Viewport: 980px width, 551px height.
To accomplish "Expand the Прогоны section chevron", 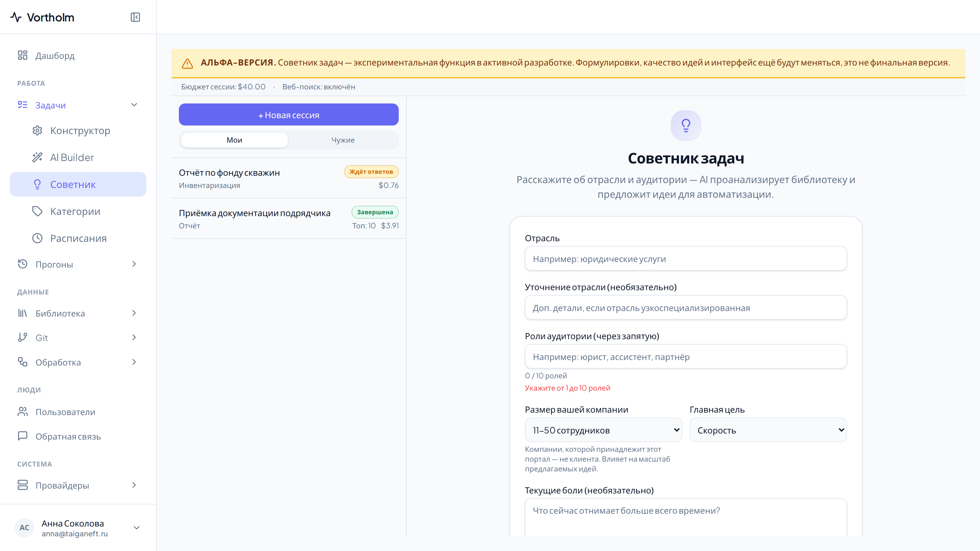I will (x=134, y=264).
